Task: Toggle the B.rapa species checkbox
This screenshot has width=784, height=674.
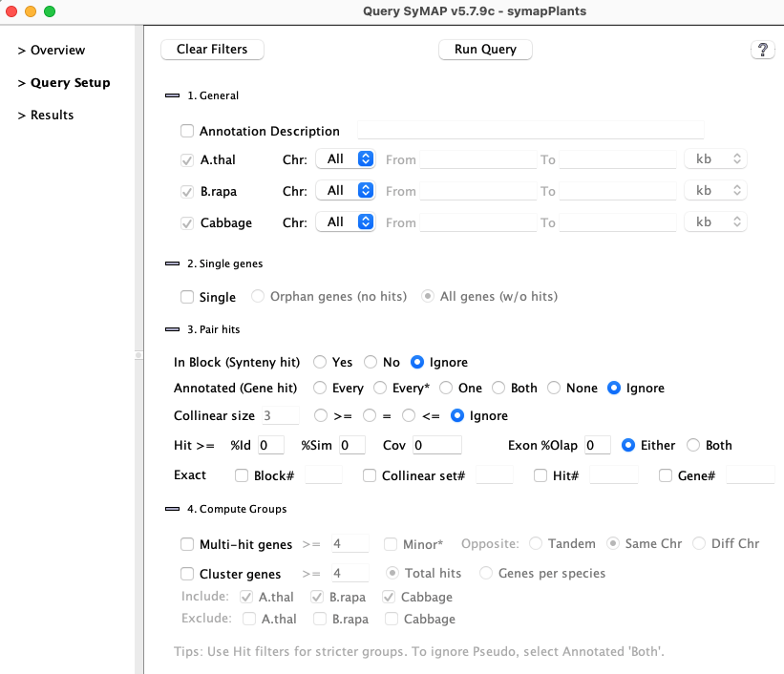Action: point(187,192)
